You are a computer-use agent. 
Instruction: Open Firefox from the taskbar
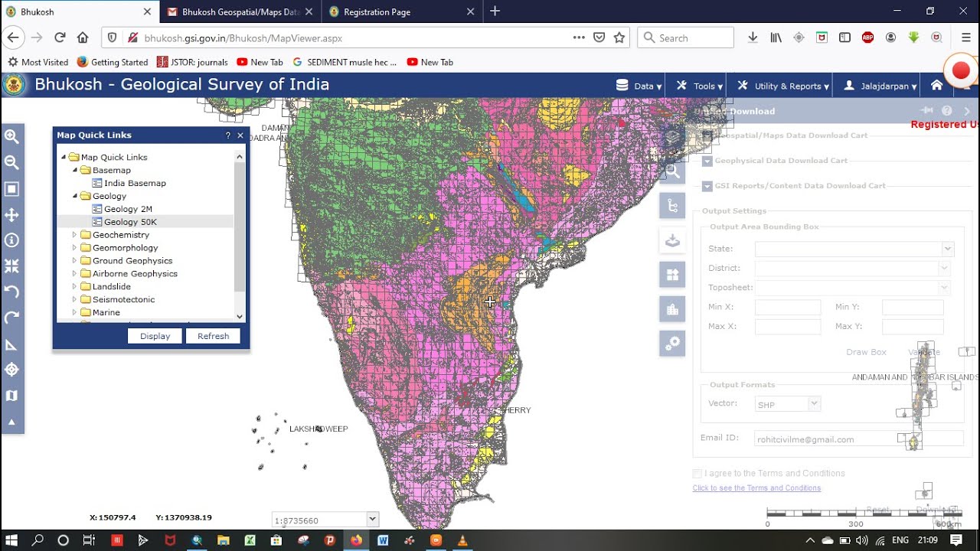[356, 540]
